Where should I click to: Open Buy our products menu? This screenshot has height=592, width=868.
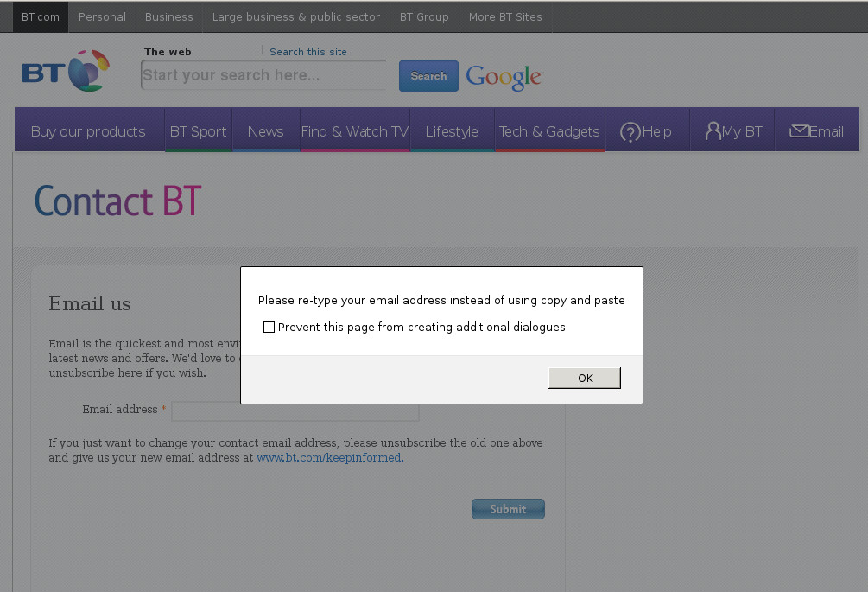pos(89,131)
